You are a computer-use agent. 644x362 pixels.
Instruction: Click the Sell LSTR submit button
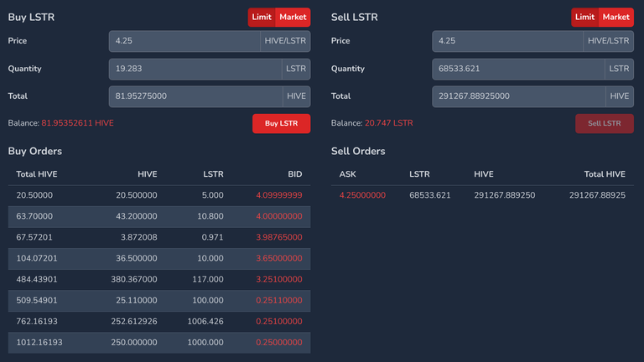605,123
